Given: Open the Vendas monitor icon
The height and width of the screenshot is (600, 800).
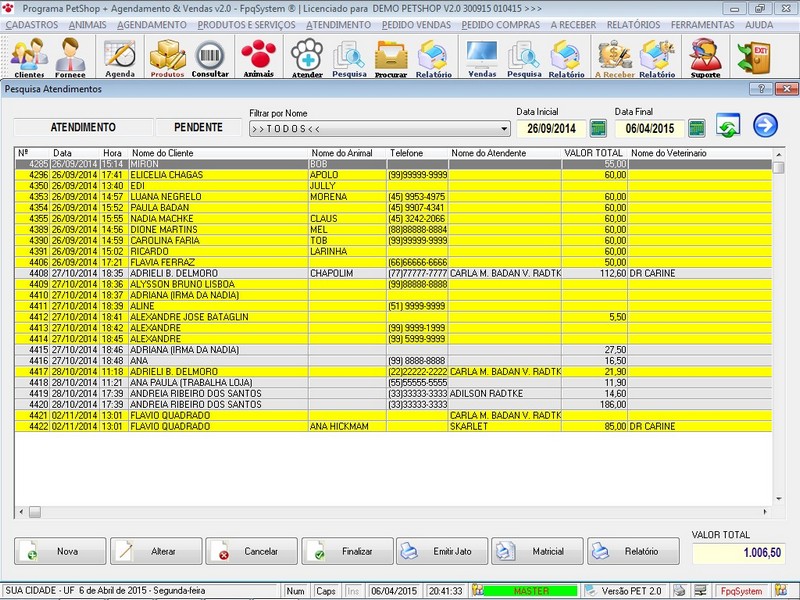Looking at the screenshot, I should pyautogui.click(x=482, y=57).
